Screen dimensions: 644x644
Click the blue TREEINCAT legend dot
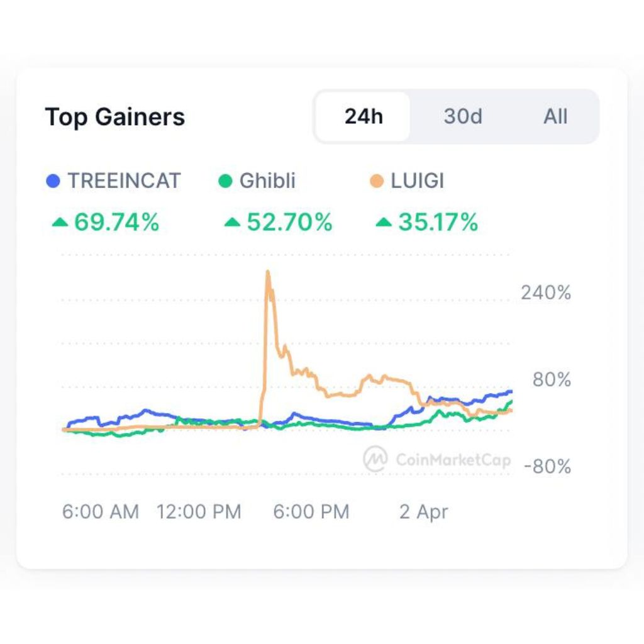[x=53, y=181]
